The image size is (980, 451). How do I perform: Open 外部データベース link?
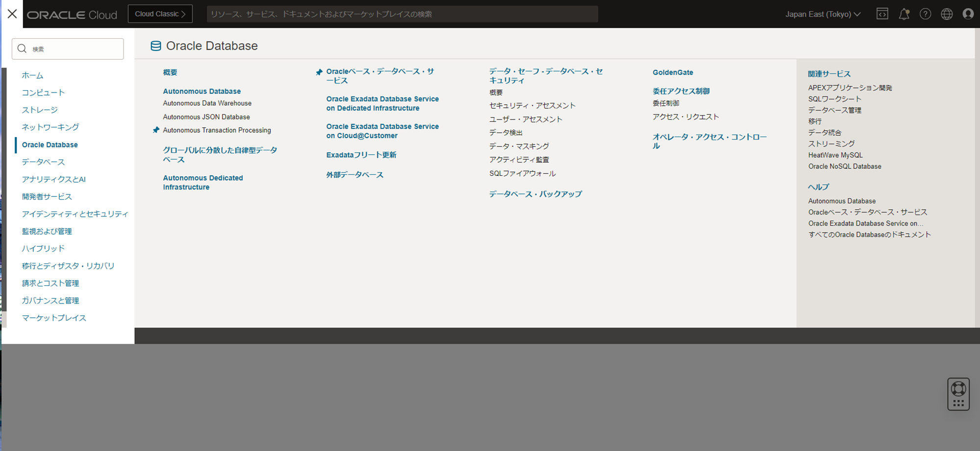pyautogui.click(x=355, y=175)
